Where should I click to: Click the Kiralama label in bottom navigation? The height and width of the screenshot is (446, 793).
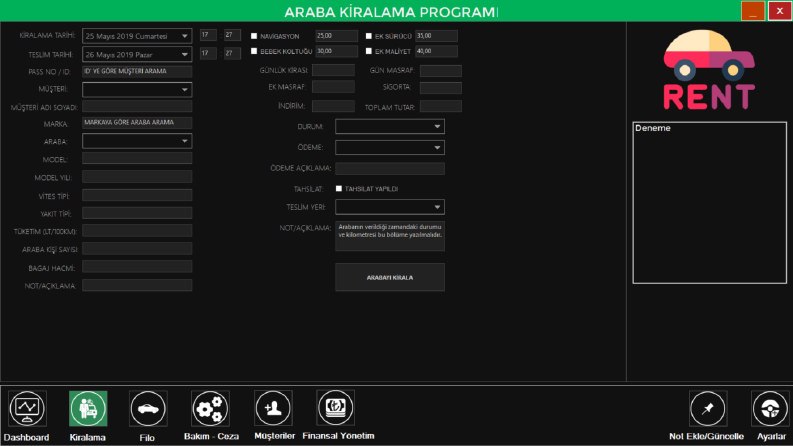[x=87, y=437]
